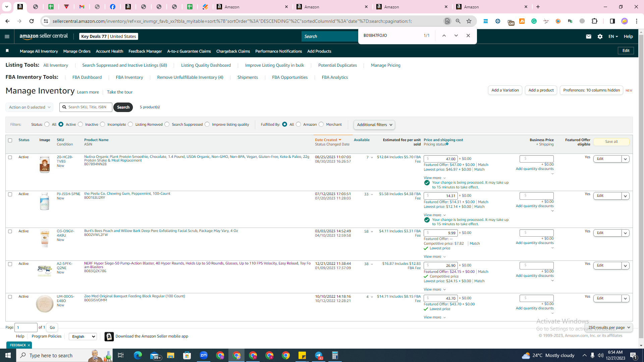Screen dimensions: 644x362
Task: Select the All status radio button
Action: tap(47, 124)
